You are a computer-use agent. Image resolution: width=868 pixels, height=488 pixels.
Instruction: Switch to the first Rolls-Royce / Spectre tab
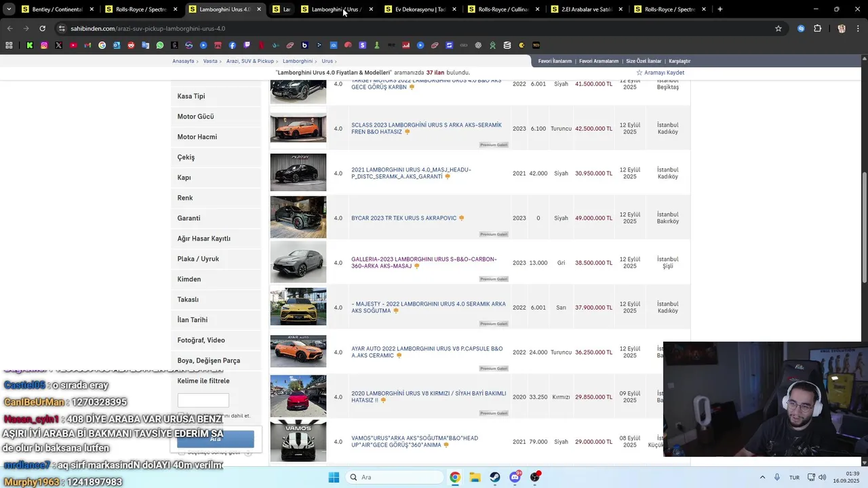[141, 9]
